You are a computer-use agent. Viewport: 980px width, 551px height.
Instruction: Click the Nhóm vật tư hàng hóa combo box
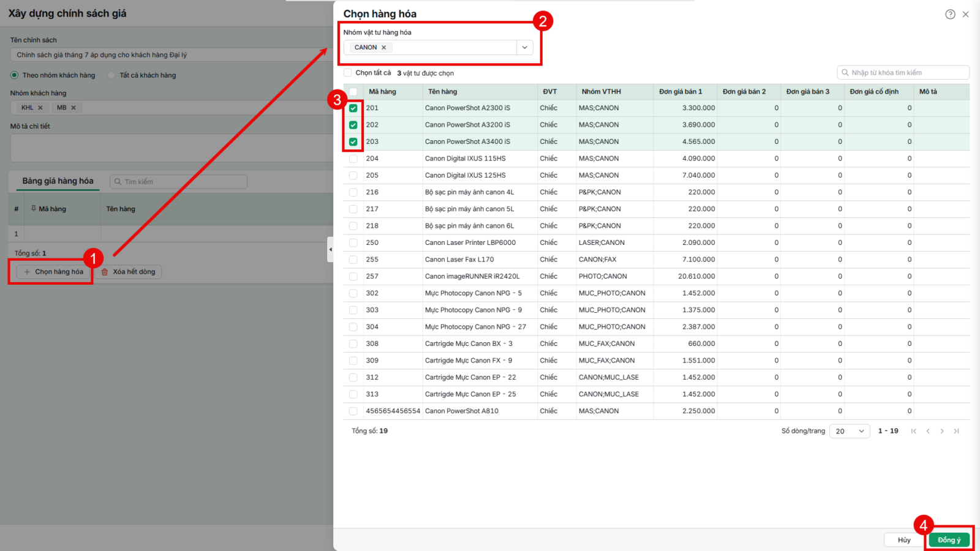[x=438, y=47]
